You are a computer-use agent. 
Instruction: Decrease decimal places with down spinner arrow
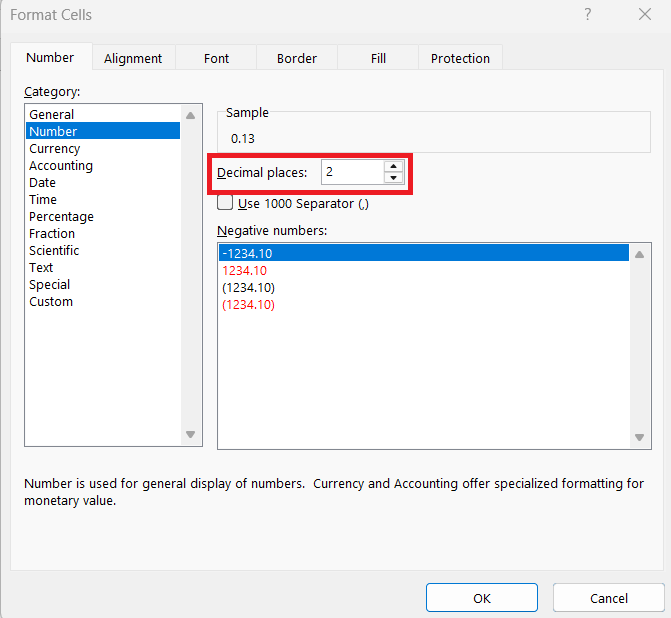click(x=394, y=177)
